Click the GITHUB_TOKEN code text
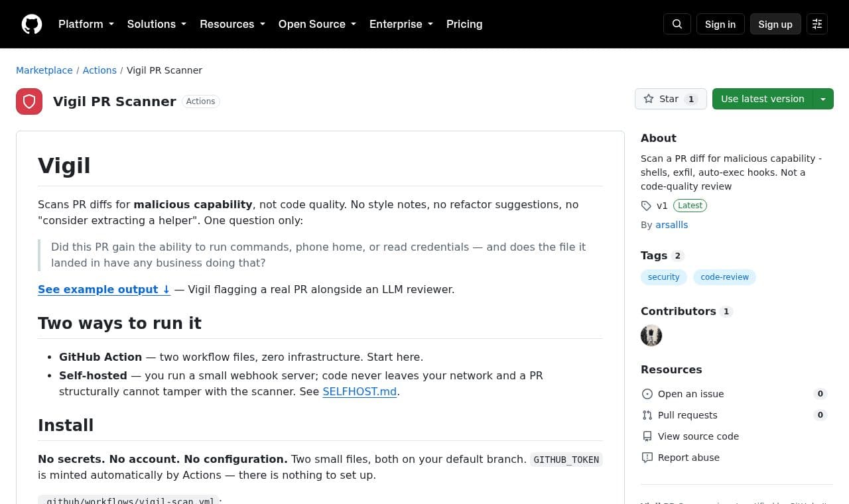Screen dimensions: 849x504 click(x=566, y=460)
